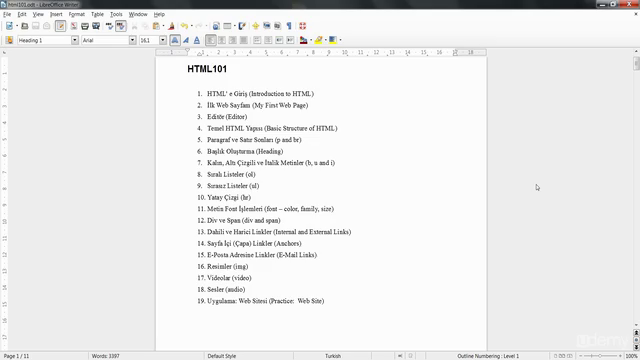This screenshot has width=640, height=360.
Task: Center text horizontally
Action: point(222,40)
